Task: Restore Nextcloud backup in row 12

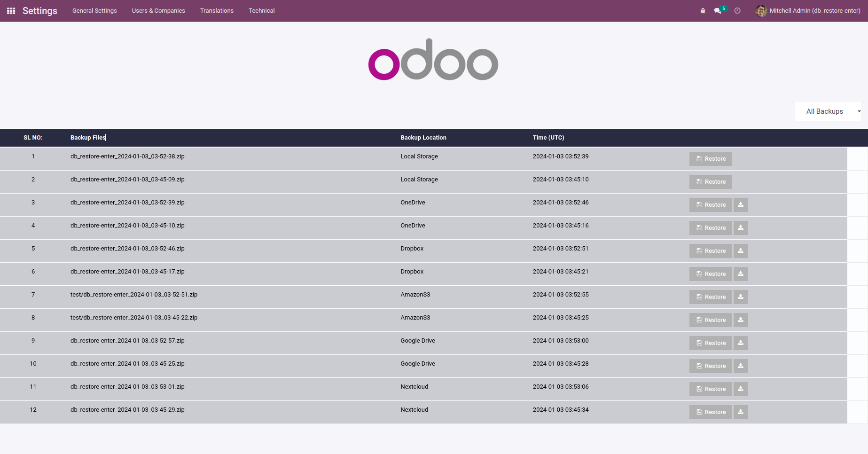Action: [x=711, y=412]
